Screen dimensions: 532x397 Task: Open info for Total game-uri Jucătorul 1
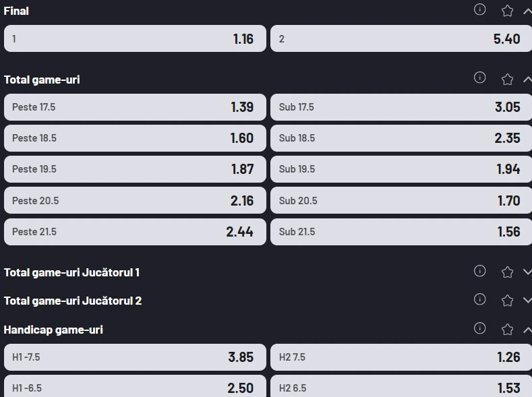(479, 271)
